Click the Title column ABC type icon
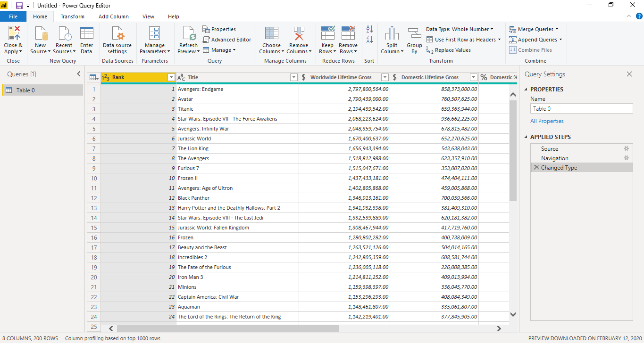The image size is (644, 343). click(x=182, y=77)
